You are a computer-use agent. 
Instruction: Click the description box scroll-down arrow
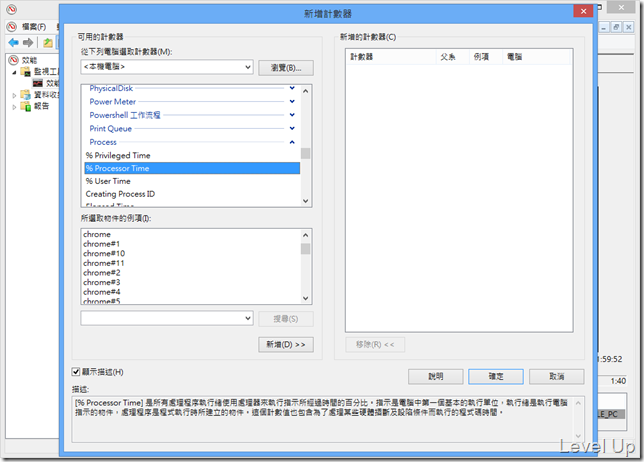tap(578, 436)
